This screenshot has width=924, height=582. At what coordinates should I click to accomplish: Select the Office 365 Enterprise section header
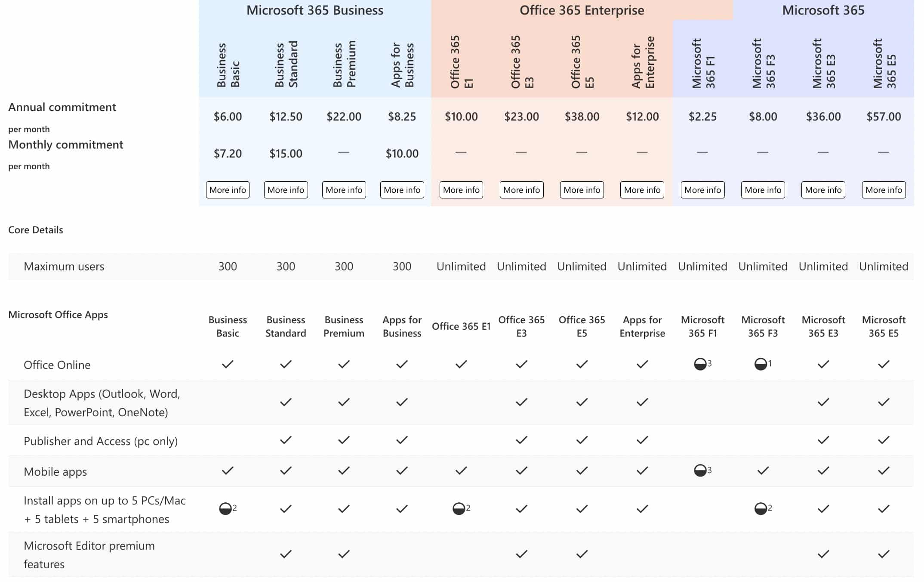click(x=582, y=10)
